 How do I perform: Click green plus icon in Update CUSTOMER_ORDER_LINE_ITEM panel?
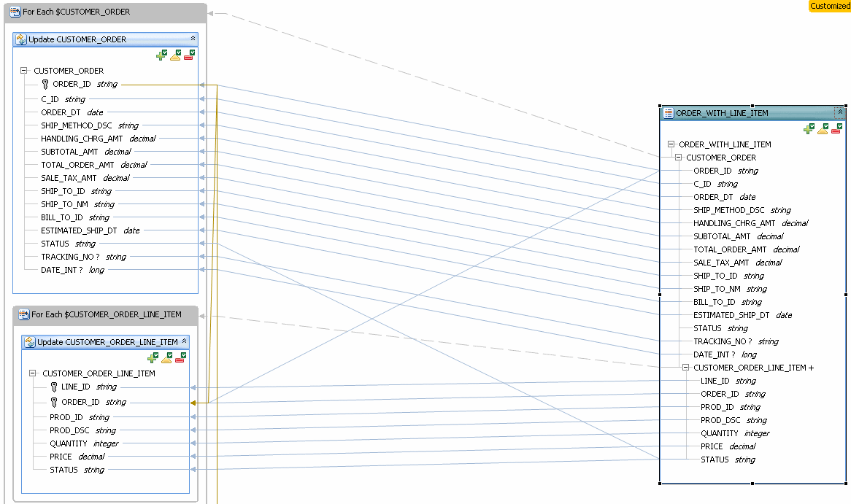[153, 357]
